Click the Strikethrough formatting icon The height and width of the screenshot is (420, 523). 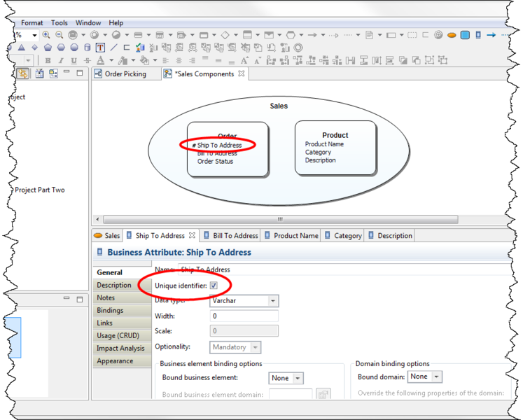tap(87, 60)
